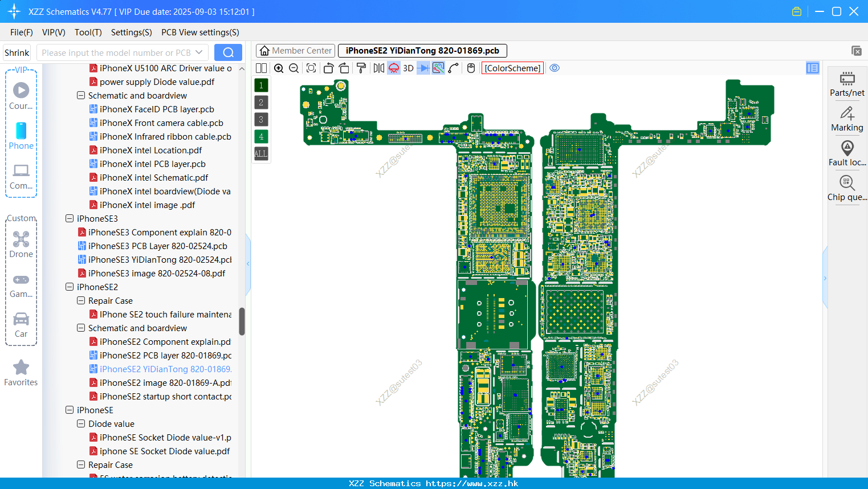Viewport: 868px width, 489px height.
Task: Open the Chip query tool
Action: [x=847, y=189]
